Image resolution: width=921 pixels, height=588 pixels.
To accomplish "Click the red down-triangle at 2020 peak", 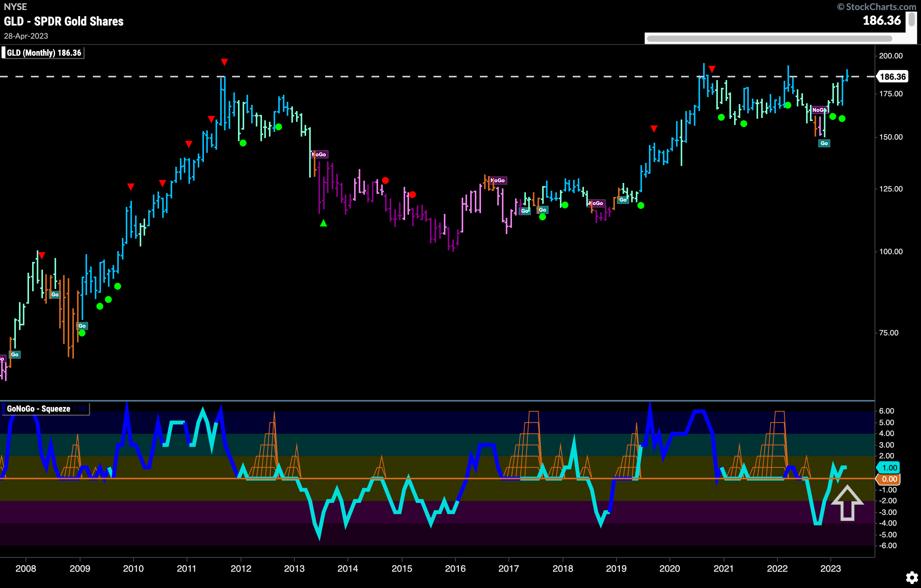I will point(712,69).
